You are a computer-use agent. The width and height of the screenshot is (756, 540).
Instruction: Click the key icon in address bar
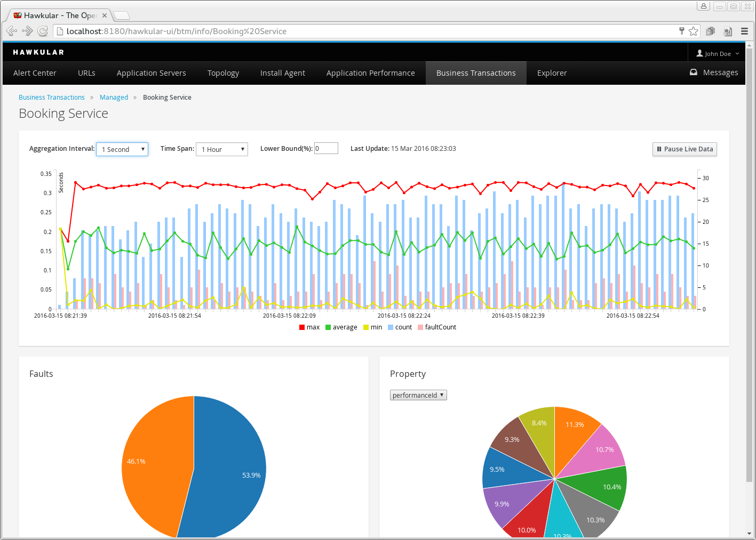coord(681,31)
